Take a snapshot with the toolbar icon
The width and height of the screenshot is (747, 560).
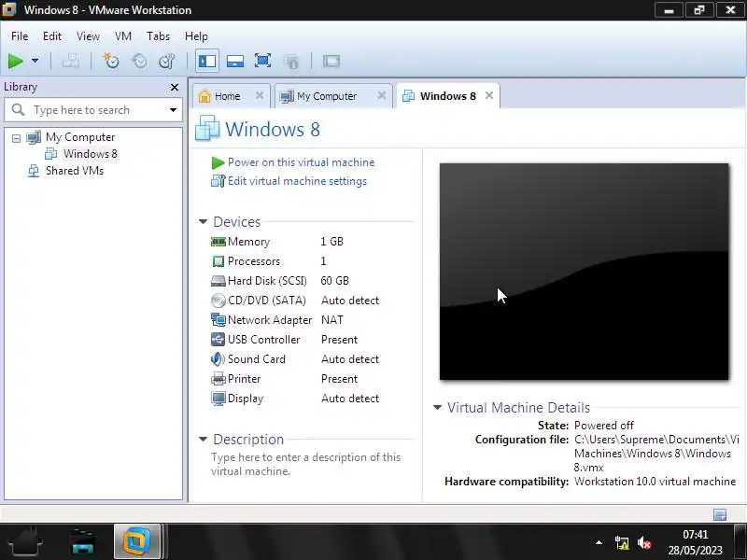pyautogui.click(x=111, y=61)
